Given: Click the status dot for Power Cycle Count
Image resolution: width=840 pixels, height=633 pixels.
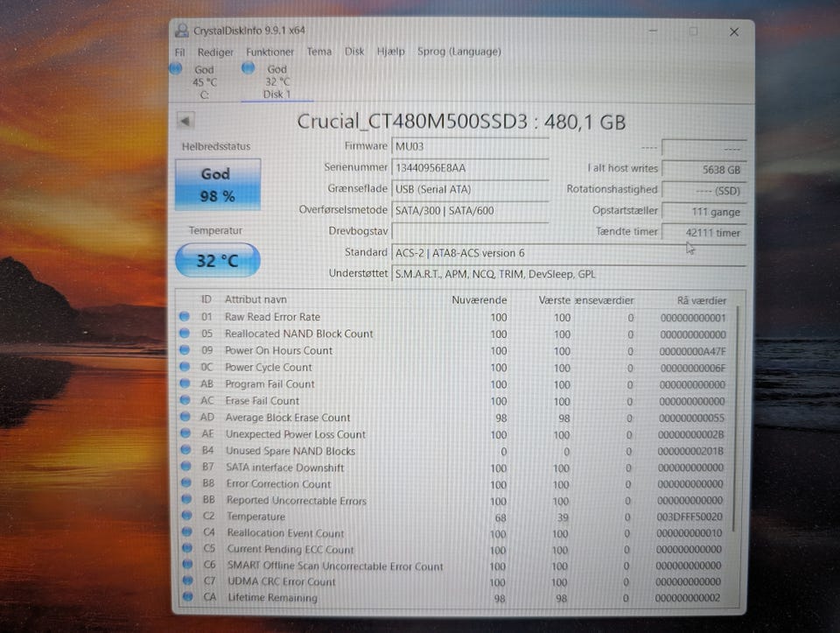Looking at the screenshot, I should tap(185, 367).
